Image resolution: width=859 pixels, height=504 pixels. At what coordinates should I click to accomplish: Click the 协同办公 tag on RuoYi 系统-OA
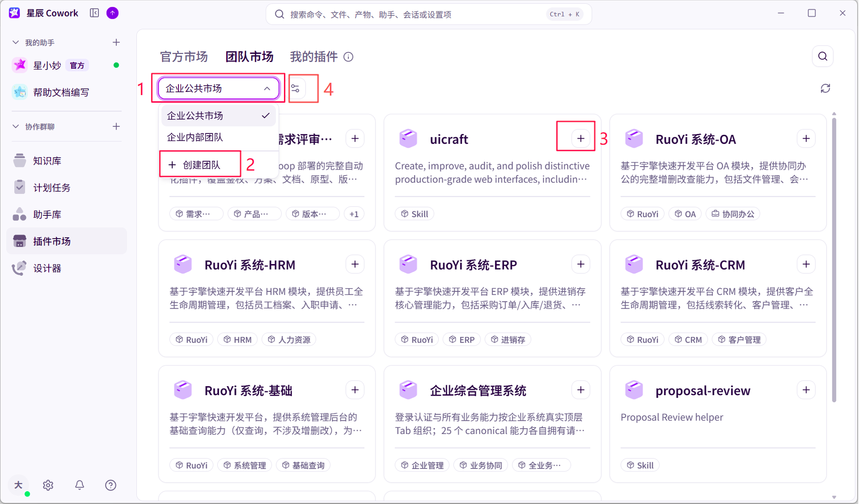point(733,214)
